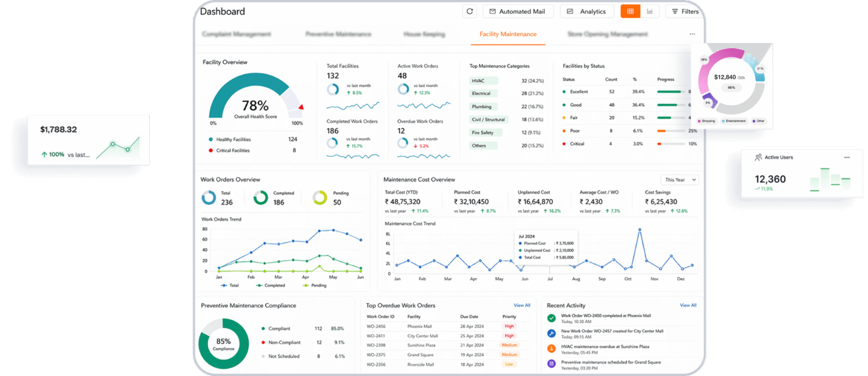The image size is (868, 376).
Task: Click the High priority badge for Phoenix Mall
Action: (509, 326)
